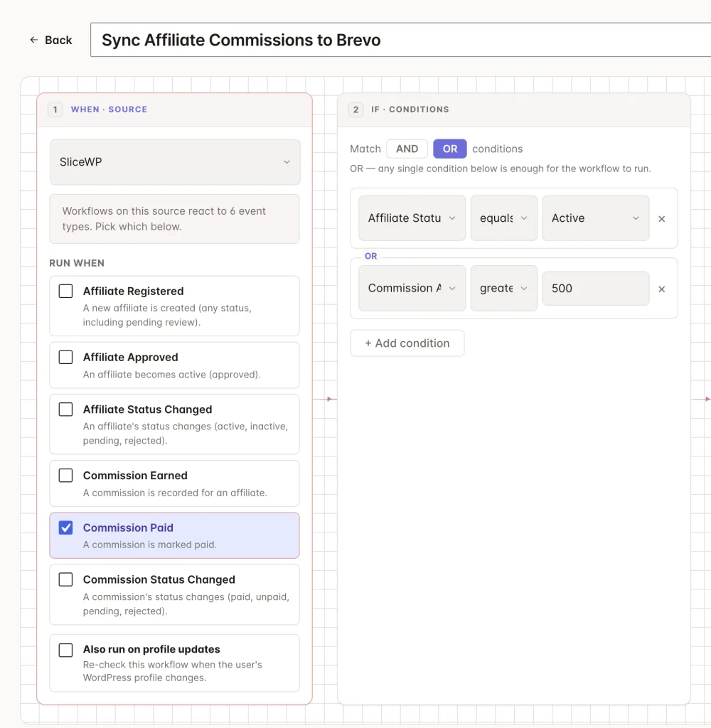Viewport: 711px width, 728px height.
Task: Open the equals operator dropdown
Action: 504,218
